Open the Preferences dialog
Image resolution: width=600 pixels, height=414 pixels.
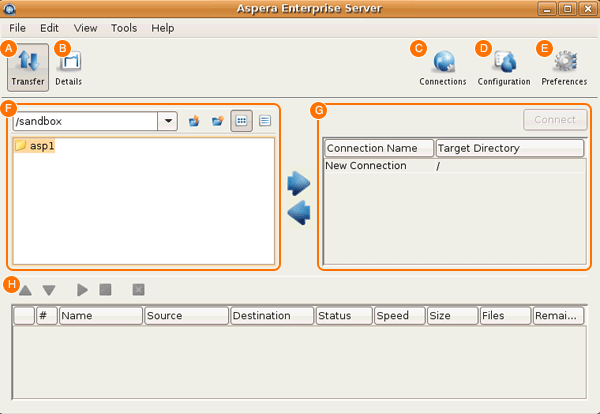[x=564, y=67]
